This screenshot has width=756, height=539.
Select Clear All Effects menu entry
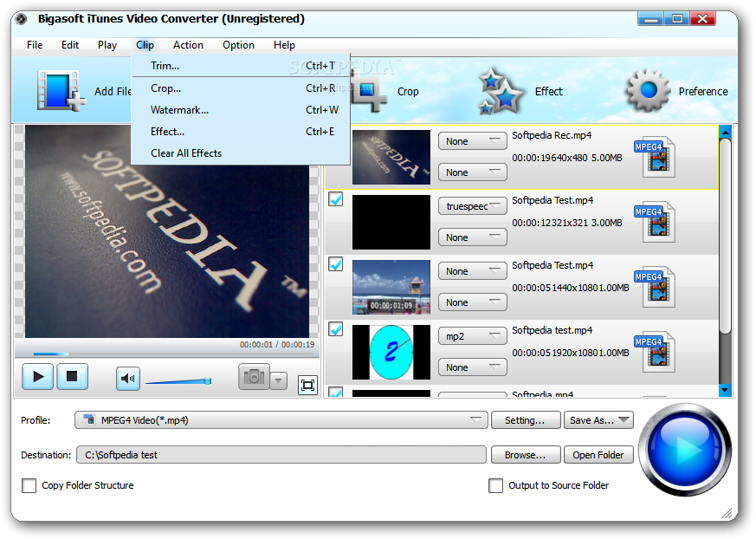241,153
